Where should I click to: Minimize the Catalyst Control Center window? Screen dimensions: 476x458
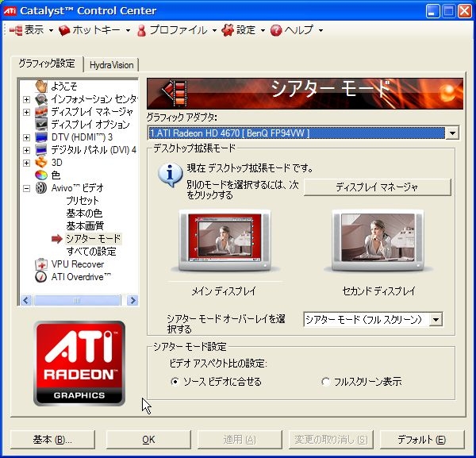[x=432, y=12]
